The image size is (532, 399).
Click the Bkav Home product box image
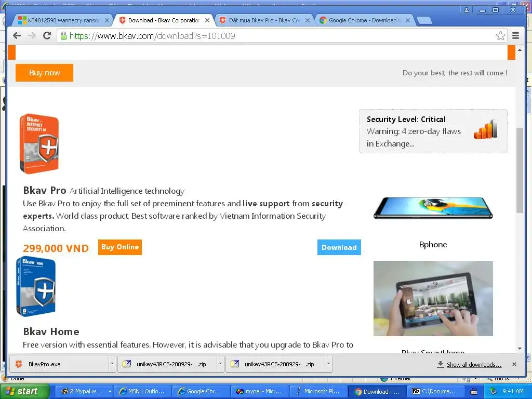36,287
